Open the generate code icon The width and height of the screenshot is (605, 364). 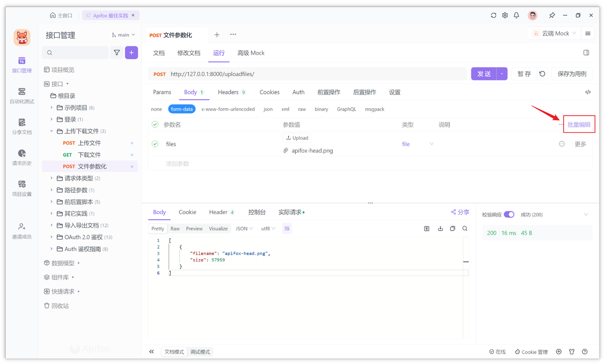click(588, 92)
